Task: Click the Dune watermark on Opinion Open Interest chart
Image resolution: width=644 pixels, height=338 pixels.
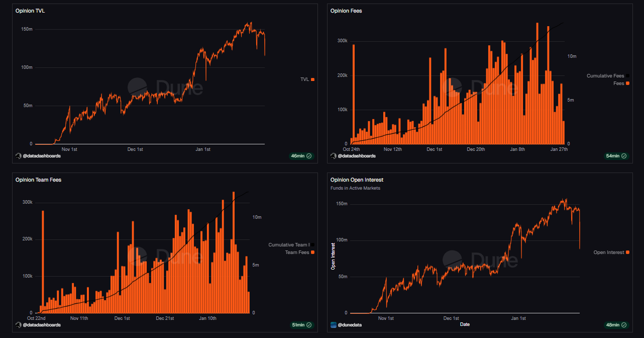Action: (479, 260)
